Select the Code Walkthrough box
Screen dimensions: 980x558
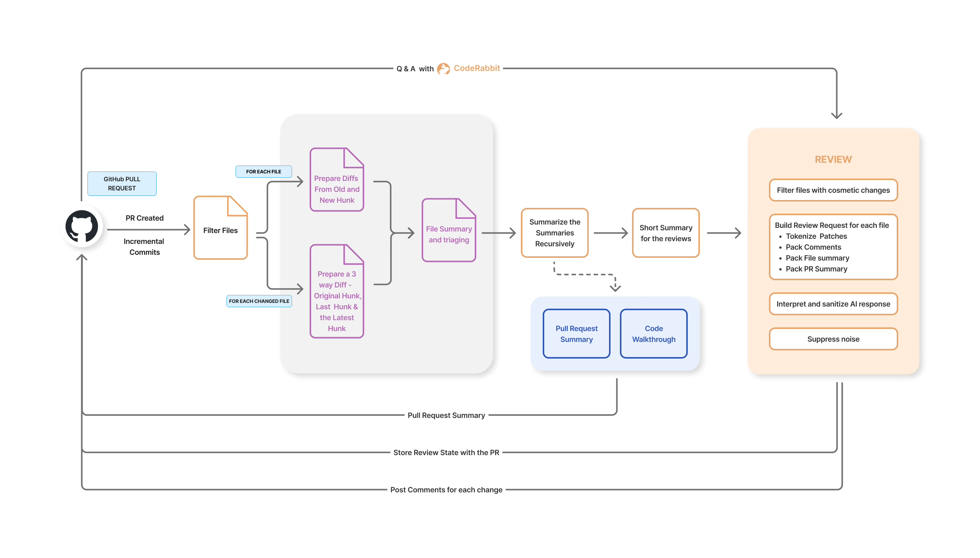tap(653, 333)
